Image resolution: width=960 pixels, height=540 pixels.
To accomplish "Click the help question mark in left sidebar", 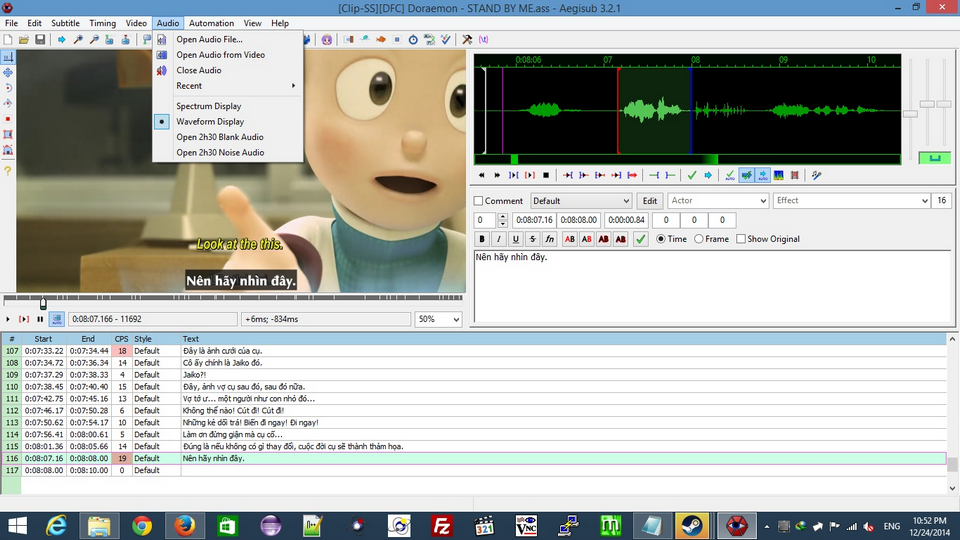I will coord(8,171).
